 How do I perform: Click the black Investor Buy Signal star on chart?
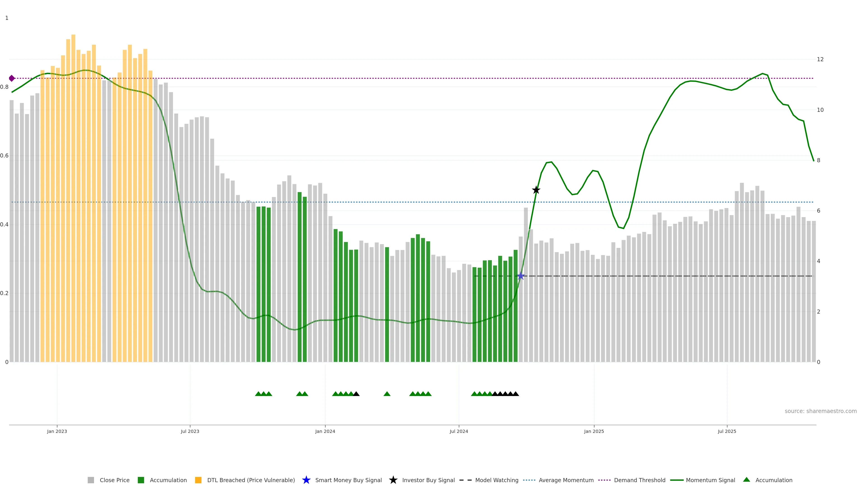click(536, 190)
